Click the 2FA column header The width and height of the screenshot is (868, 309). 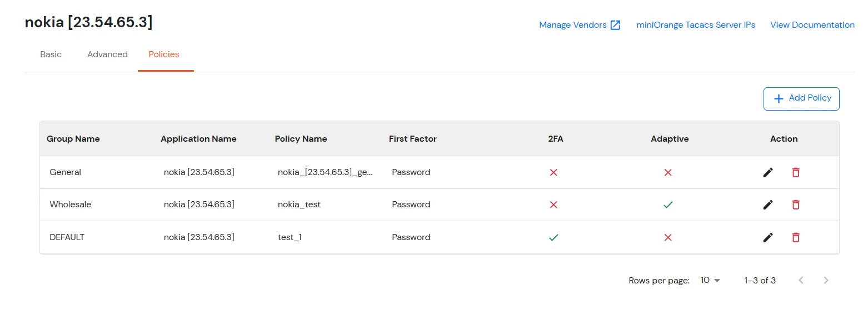tap(556, 139)
